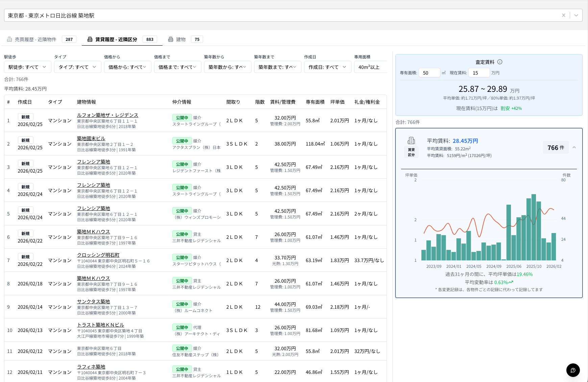Click the 現在賃料 input field showing 15
This screenshot has width=588, height=382.
479,73
